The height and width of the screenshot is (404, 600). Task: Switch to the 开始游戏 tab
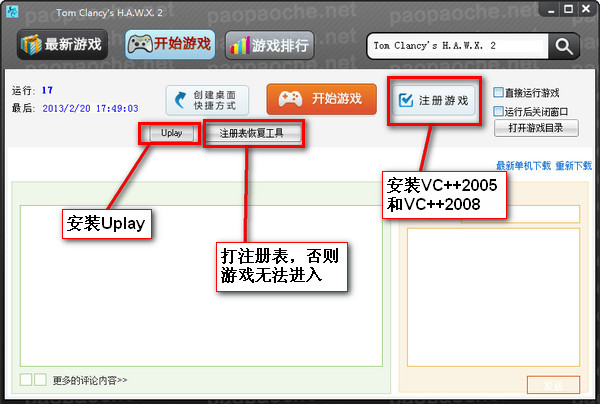[170, 44]
